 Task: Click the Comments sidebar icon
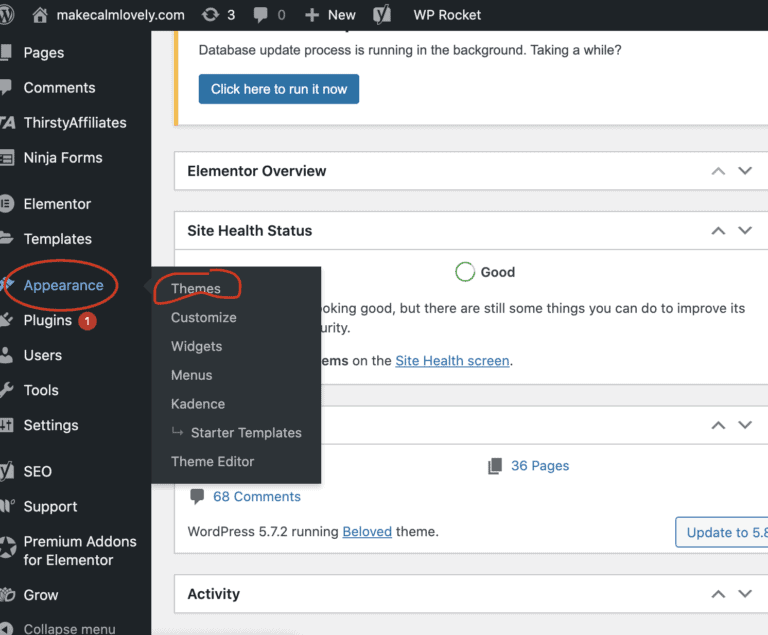click(x=5, y=87)
